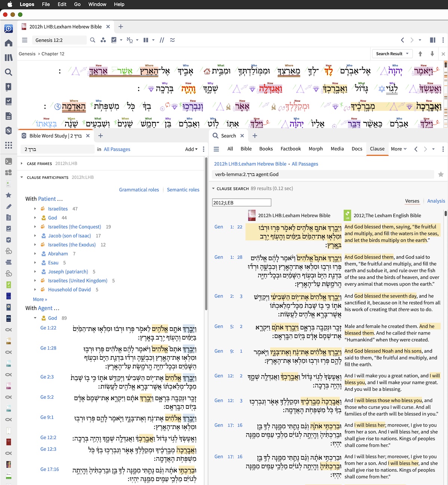Viewport: 448px width, 485px height.
Task: Click the 2012;LEB resource input field
Action: click(x=242, y=203)
